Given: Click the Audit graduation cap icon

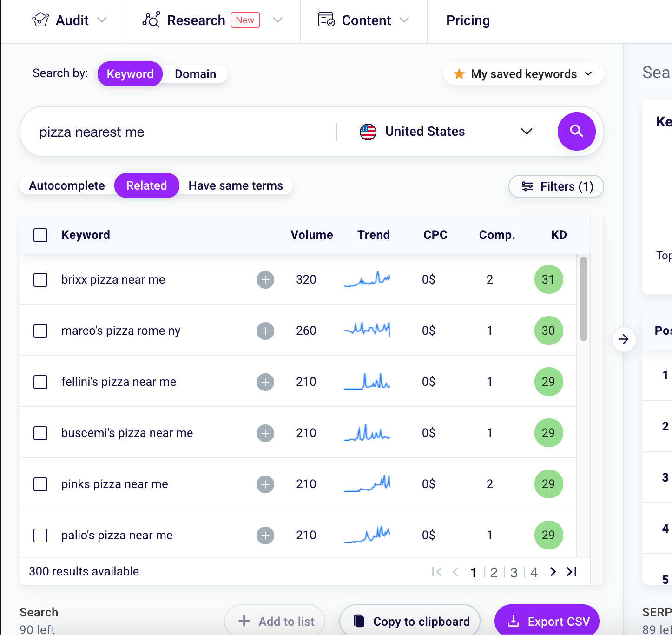Looking at the screenshot, I should pyautogui.click(x=40, y=20).
